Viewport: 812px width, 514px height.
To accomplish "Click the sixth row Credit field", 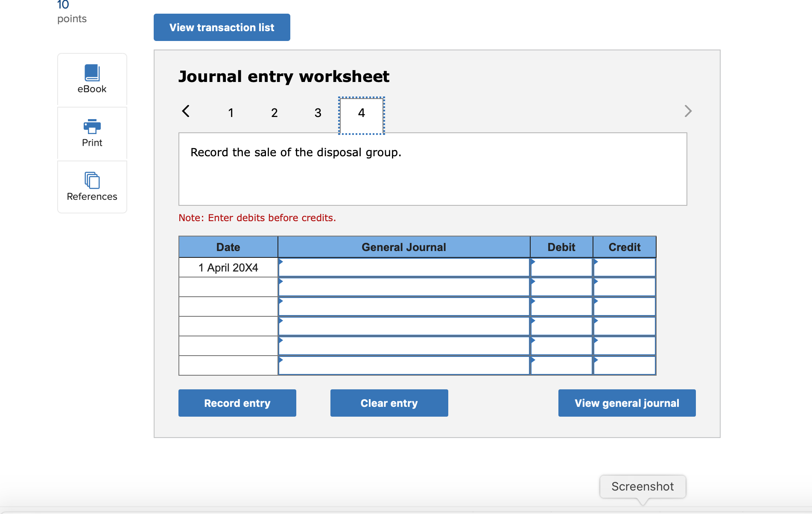I will 625,366.
